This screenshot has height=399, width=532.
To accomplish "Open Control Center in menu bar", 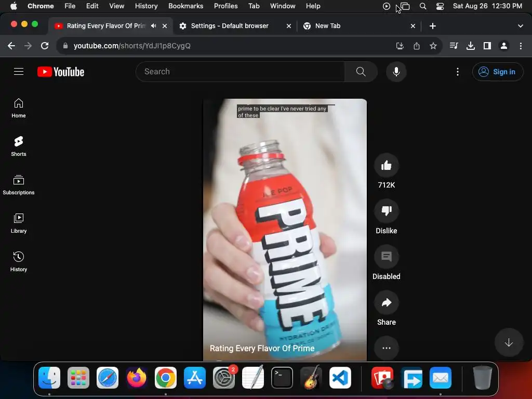I will point(440,6).
